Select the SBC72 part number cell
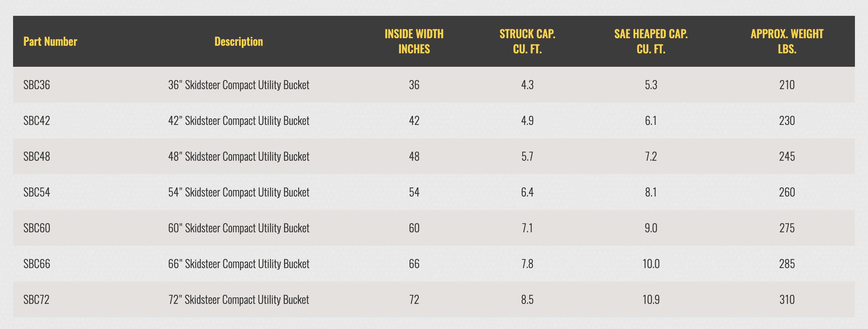 point(36,300)
